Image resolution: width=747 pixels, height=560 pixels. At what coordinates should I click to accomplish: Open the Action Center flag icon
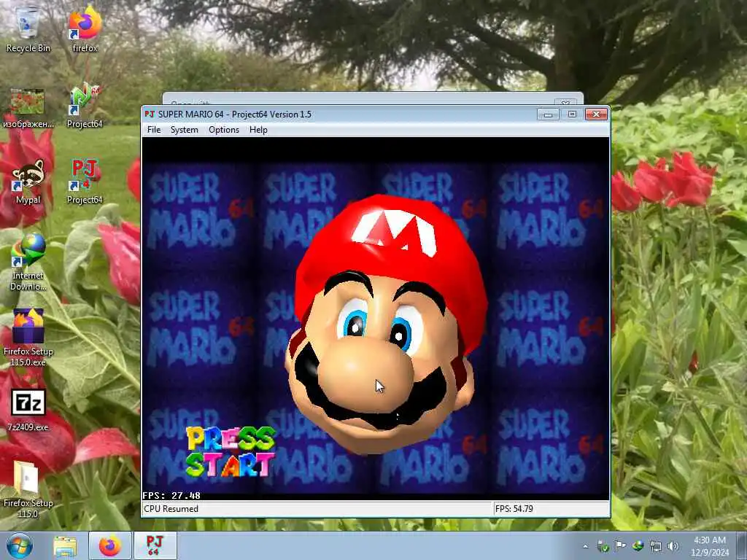tap(620, 546)
